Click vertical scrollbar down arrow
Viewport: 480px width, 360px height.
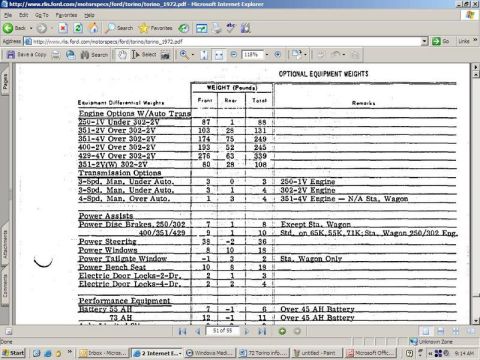476,321
